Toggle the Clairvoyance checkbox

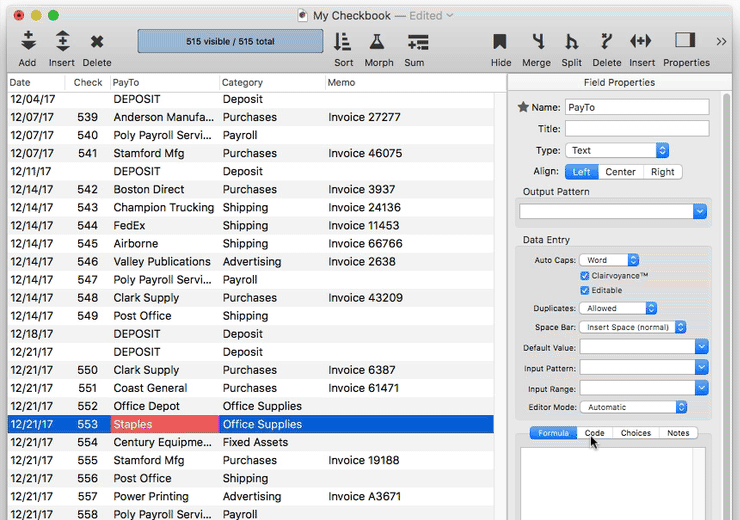(585, 276)
